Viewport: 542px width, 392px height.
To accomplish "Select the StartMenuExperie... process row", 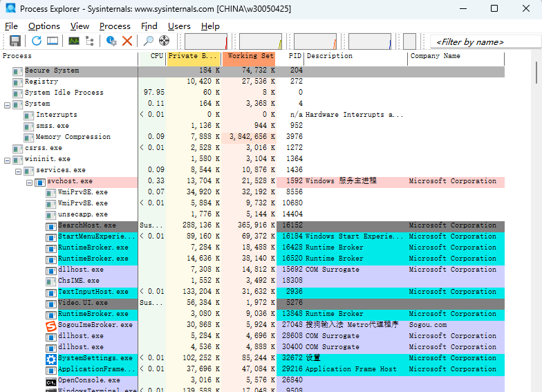I will (252, 236).
